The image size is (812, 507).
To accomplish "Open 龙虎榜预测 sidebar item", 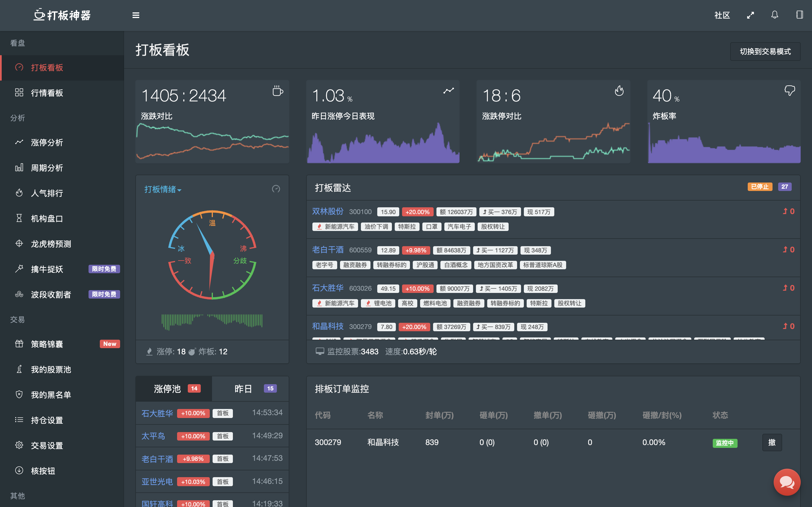I will pos(51,244).
